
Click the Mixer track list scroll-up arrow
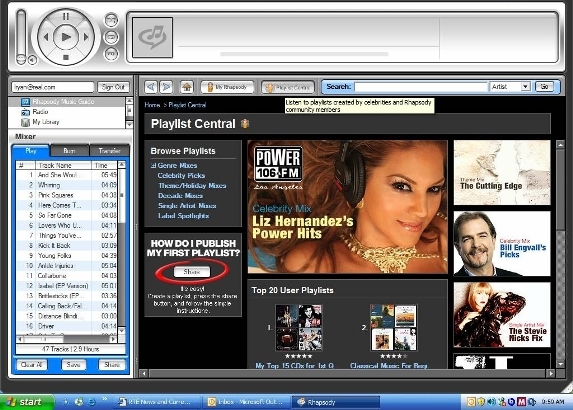pyautogui.click(x=122, y=165)
